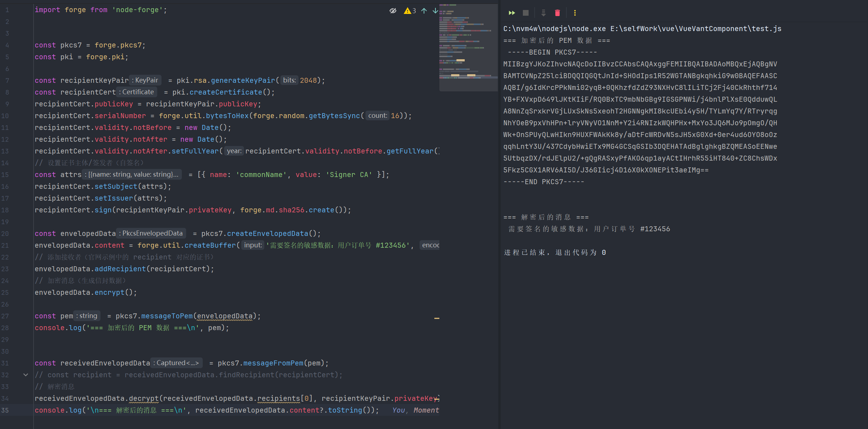The width and height of the screenshot is (868, 429).
Task: Click line number 35 in the gutter
Action: coord(5,410)
